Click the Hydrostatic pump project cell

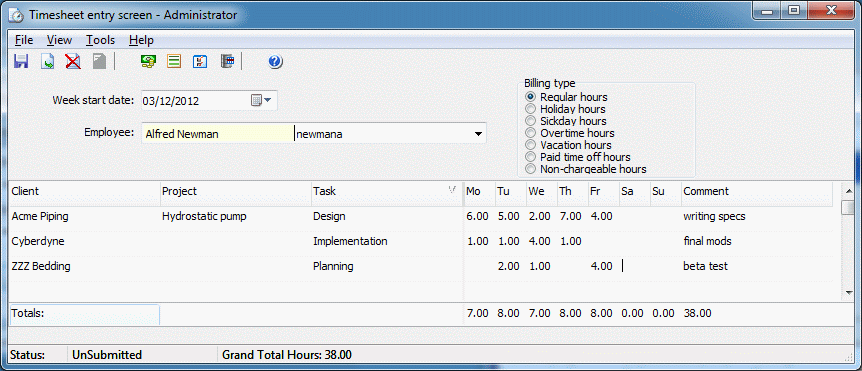(x=235, y=217)
